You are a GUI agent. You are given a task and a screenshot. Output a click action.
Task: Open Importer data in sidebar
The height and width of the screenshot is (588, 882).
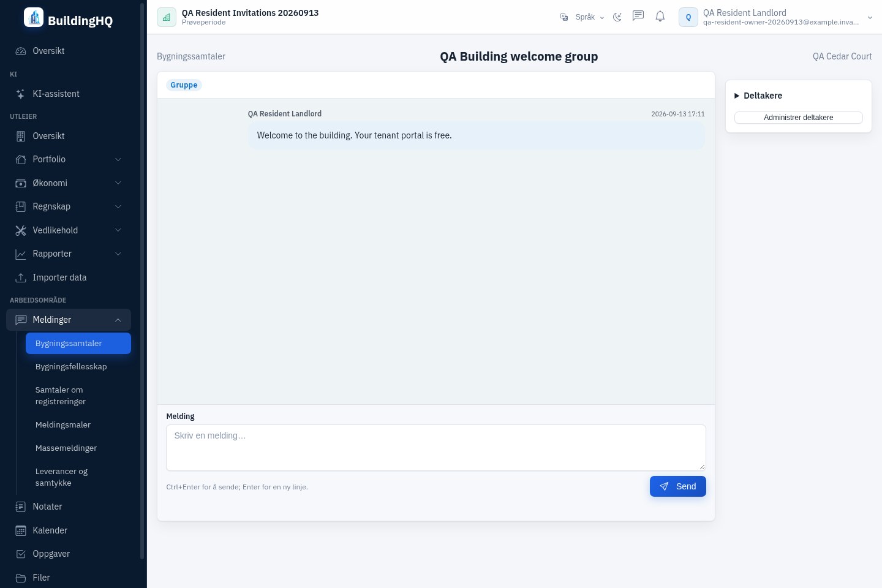69,277
